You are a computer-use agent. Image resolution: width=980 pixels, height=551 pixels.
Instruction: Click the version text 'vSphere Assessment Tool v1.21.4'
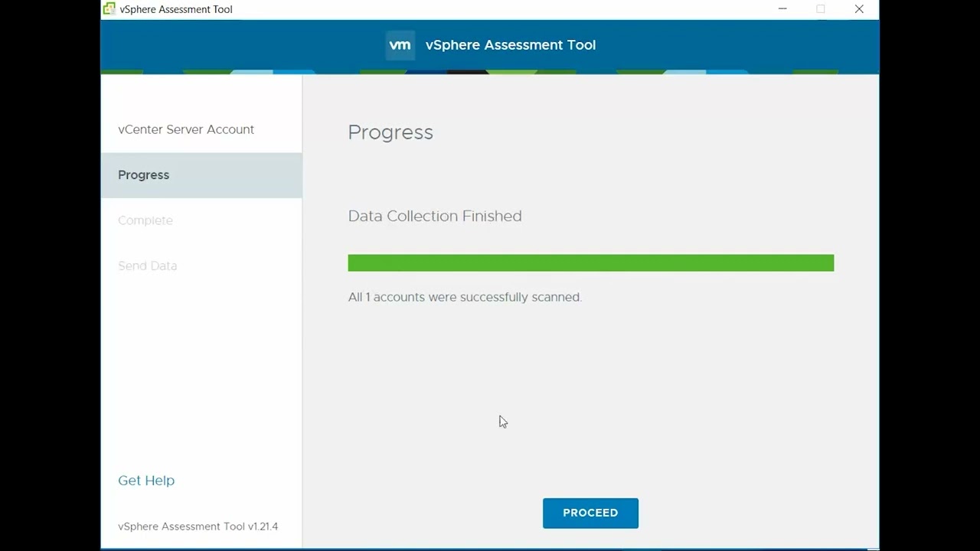[198, 527]
